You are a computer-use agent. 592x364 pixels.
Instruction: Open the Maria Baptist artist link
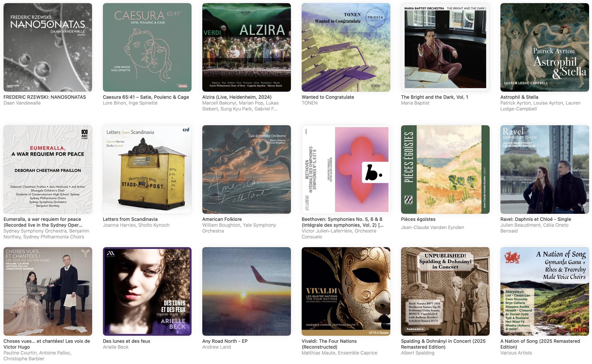click(415, 103)
